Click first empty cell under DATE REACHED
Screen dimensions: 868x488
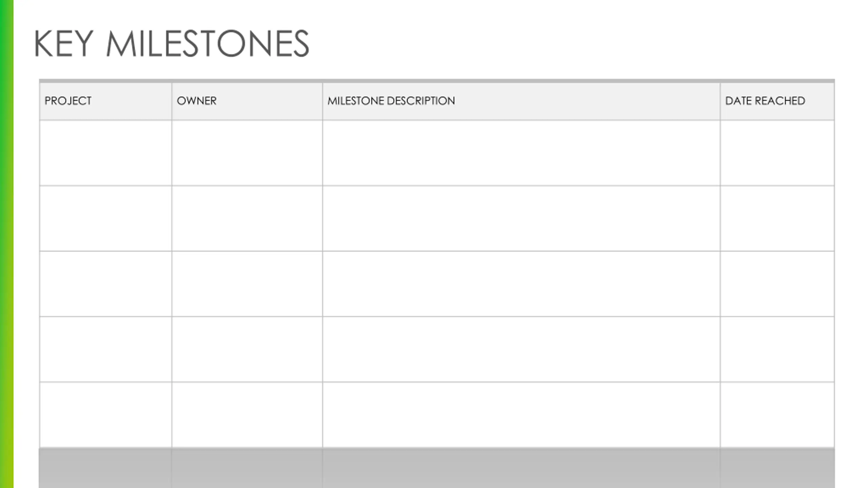[x=777, y=153]
